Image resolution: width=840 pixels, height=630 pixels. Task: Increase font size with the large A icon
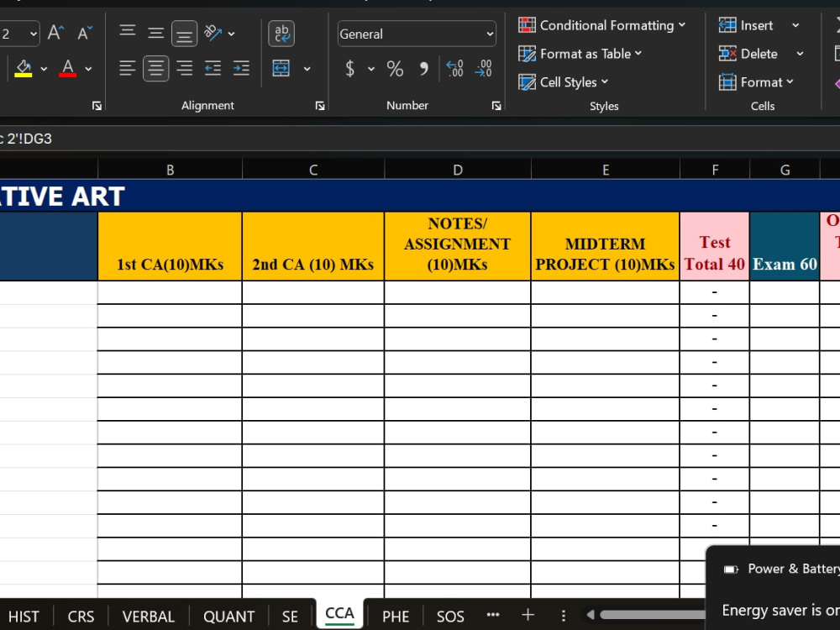55,34
